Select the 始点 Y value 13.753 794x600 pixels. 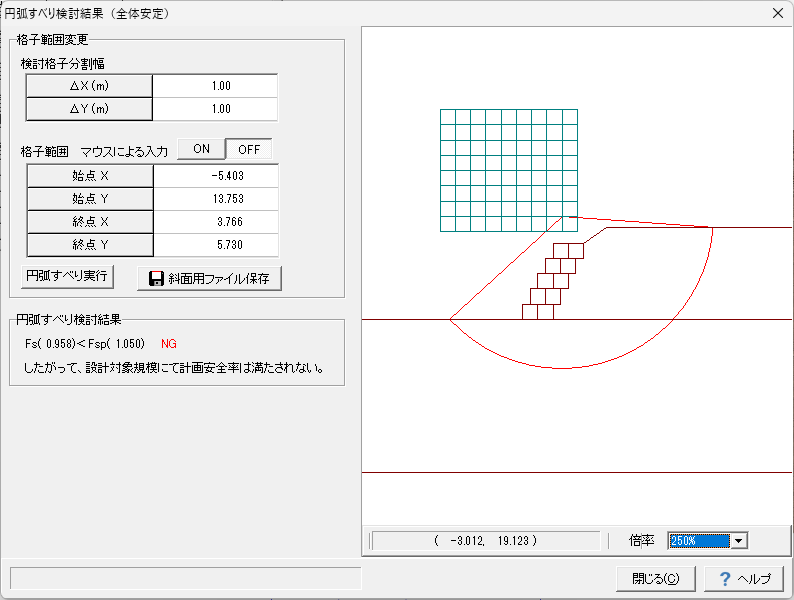215,199
